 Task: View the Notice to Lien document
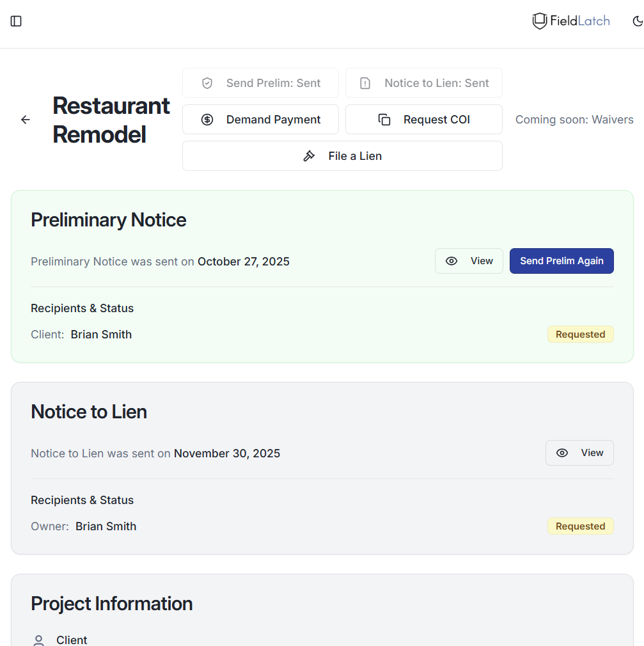coord(579,453)
